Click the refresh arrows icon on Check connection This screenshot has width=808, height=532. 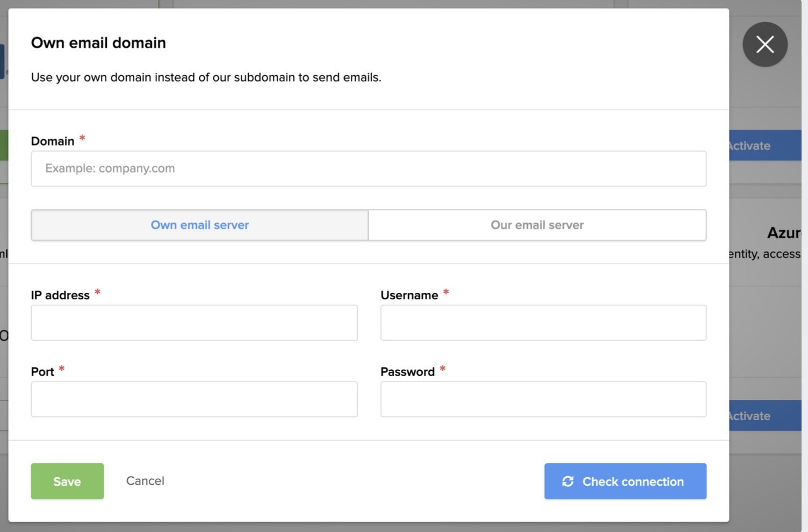568,481
